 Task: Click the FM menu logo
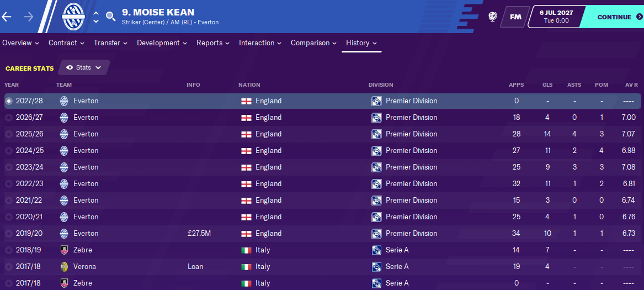[515, 17]
